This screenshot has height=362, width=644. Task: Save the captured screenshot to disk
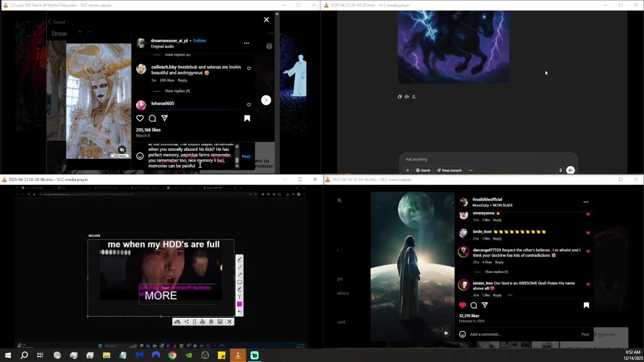pyautogui.click(x=220, y=322)
